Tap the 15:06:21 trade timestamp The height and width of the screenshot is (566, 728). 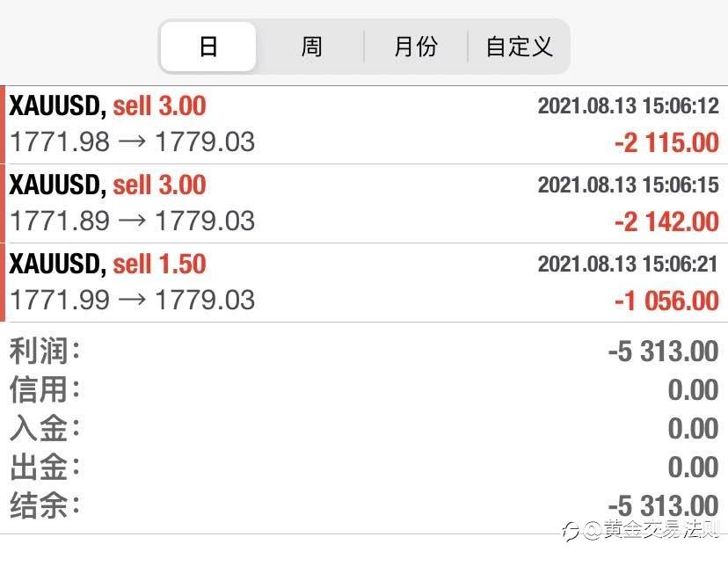click(628, 265)
